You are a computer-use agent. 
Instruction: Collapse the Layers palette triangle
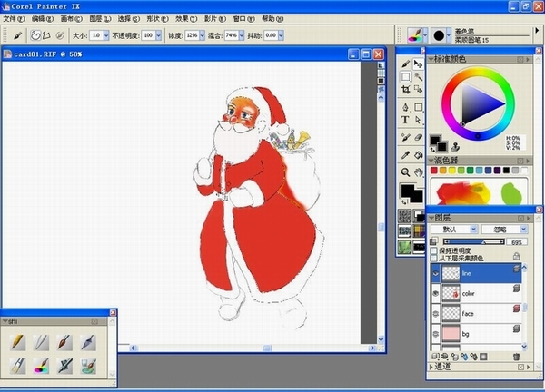(x=431, y=218)
